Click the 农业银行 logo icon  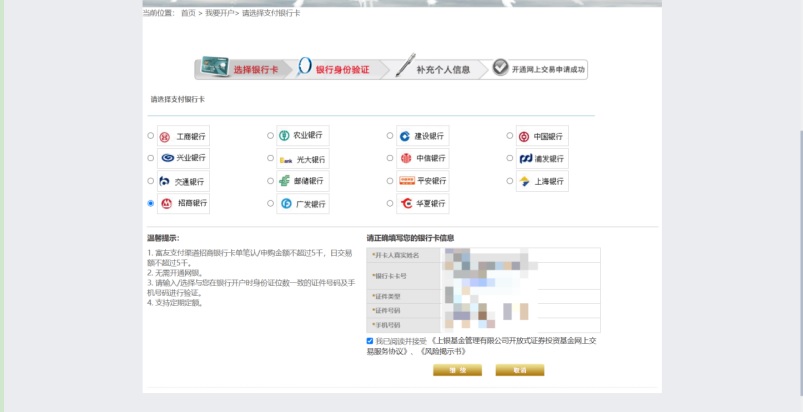[x=285, y=136]
